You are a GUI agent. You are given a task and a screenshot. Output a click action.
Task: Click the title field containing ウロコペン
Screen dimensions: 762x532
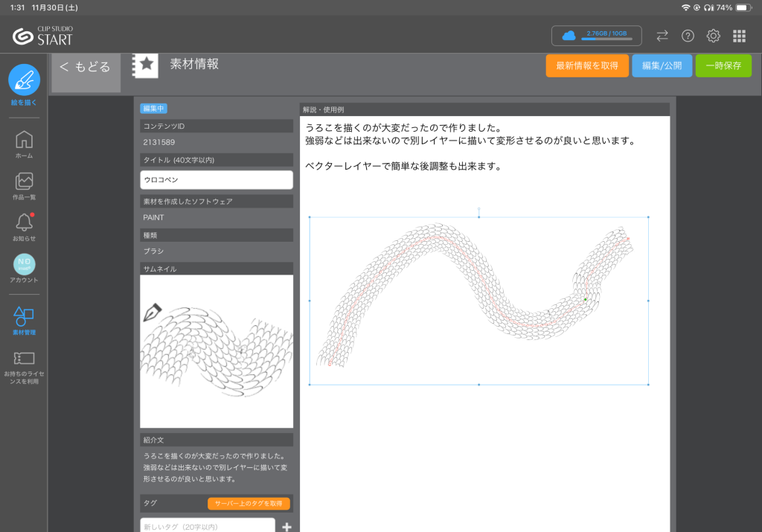click(217, 180)
